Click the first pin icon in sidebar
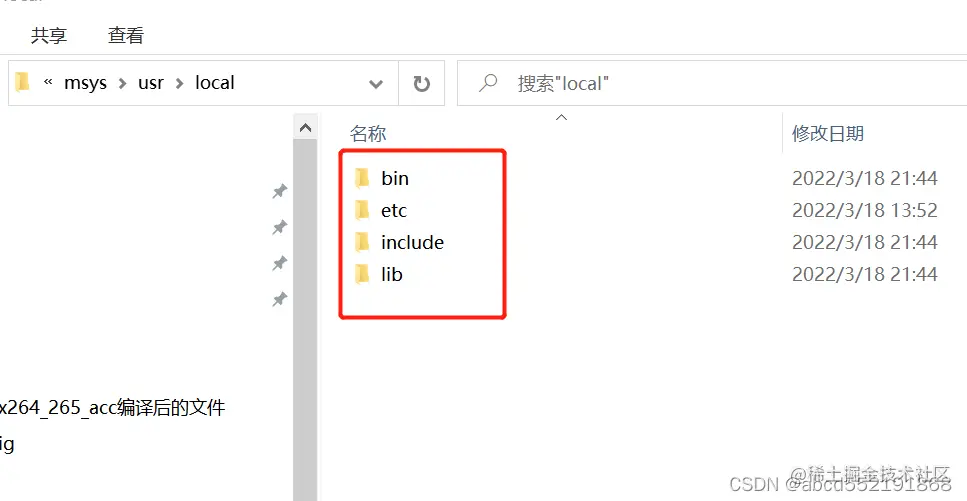The image size is (967, 501). tap(280, 191)
